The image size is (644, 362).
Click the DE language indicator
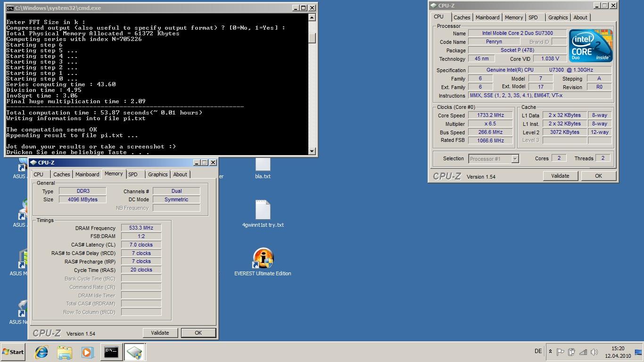click(538, 351)
